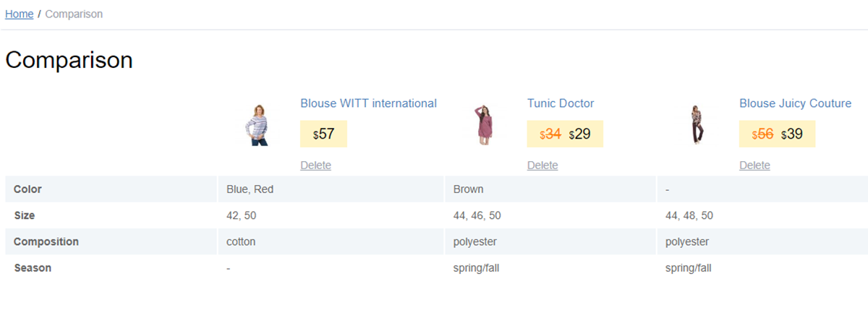Click Tunic Doctor's 'spring/fall' season cell
The width and height of the screenshot is (868, 331).
click(x=550, y=267)
